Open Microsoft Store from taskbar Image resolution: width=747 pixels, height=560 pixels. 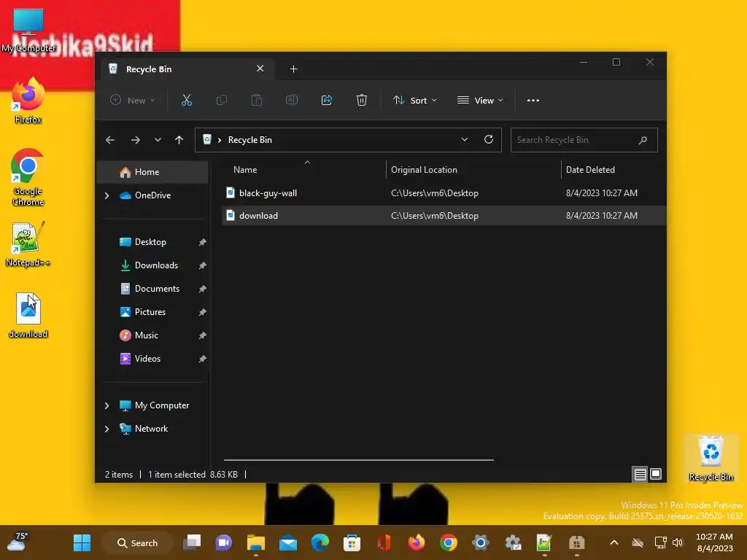(x=352, y=542)
